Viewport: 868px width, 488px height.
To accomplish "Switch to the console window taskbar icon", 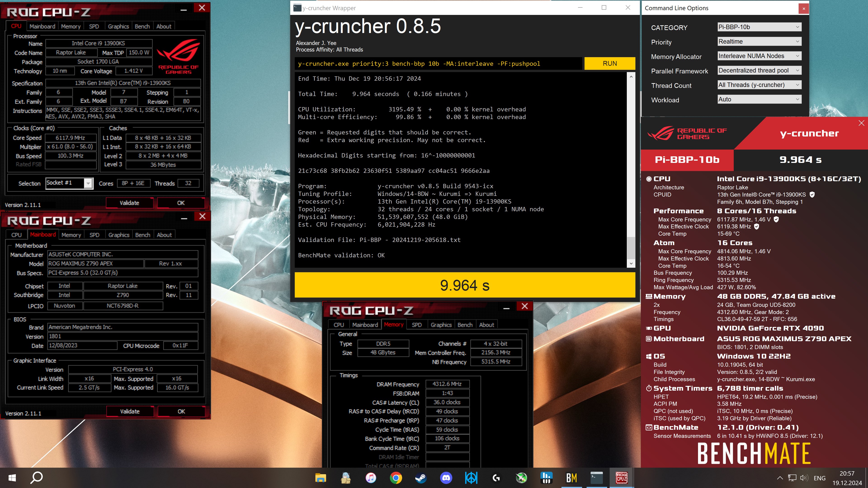I will click(x=597, y=478).
